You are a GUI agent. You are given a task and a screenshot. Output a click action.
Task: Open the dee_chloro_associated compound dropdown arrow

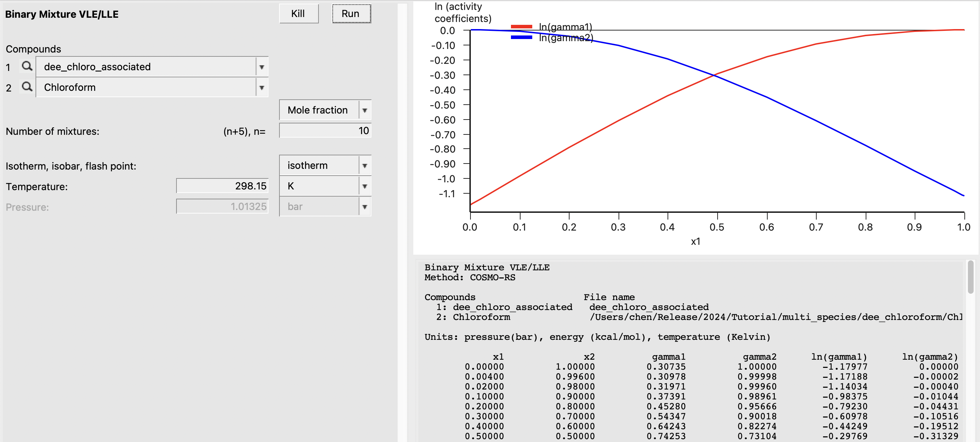pyautogui.click(x=262, y=67)
